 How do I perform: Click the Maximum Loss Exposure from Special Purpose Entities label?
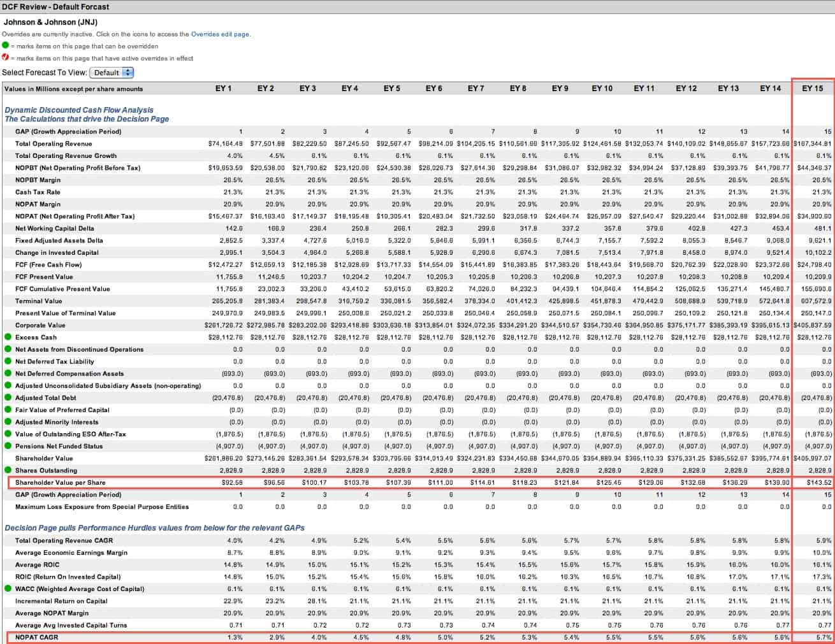pos(102,506)
